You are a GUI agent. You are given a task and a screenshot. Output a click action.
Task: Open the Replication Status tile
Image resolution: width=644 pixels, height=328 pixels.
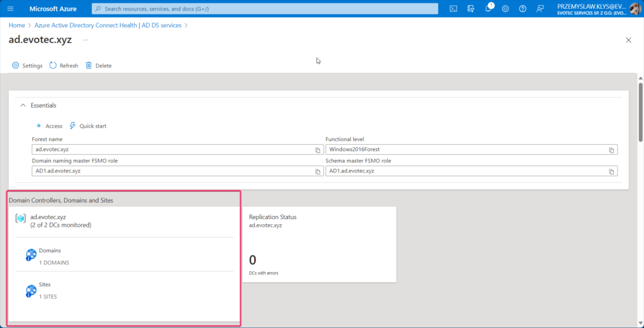click(319, 244)
